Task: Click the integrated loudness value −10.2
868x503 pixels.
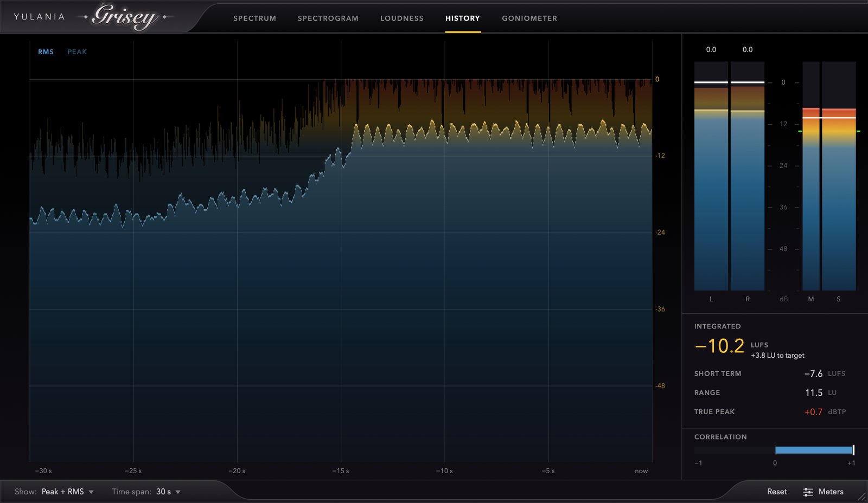Action: coord(719,346)
